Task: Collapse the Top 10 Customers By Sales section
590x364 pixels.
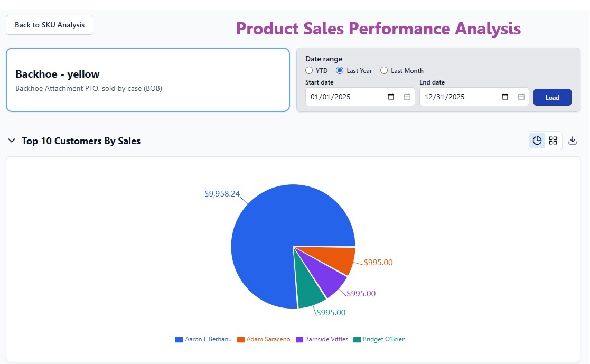Action: click(12, 141)
